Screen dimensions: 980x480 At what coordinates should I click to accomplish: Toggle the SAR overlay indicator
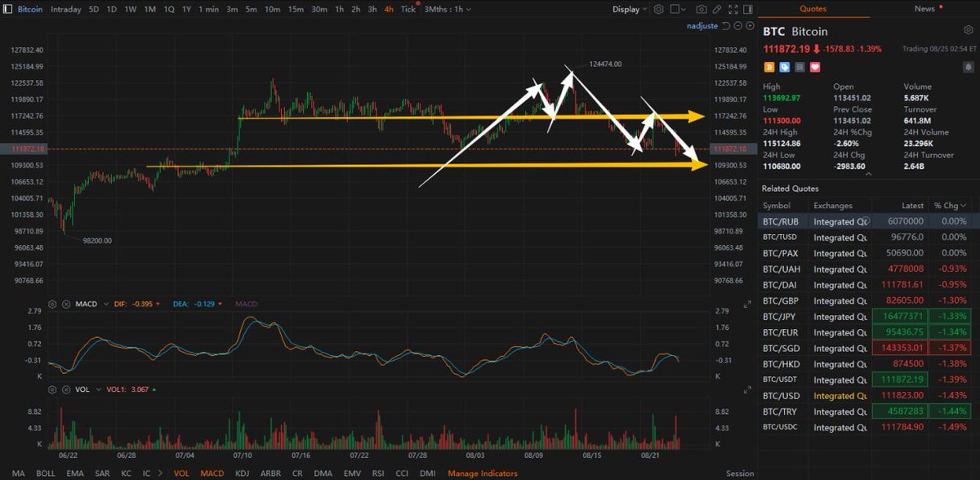pyautogui.click(x=102, y=473)
